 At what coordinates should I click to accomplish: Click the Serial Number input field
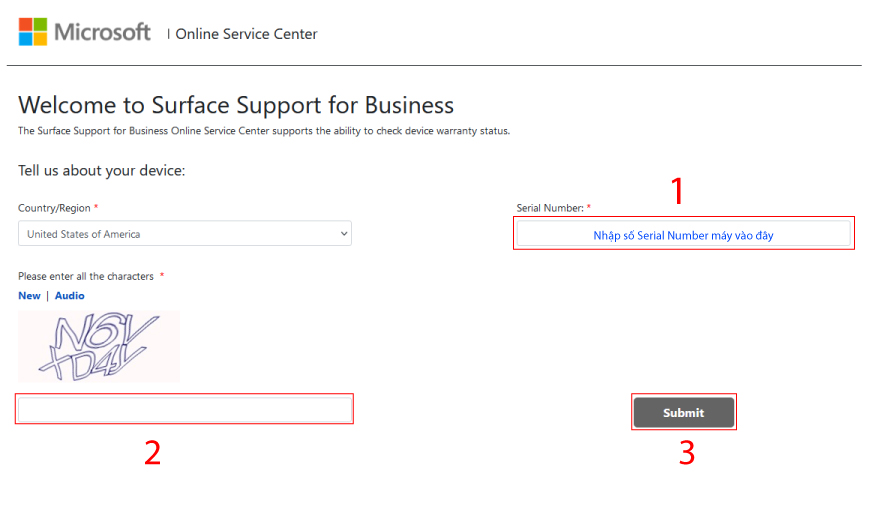coord(683,234)
